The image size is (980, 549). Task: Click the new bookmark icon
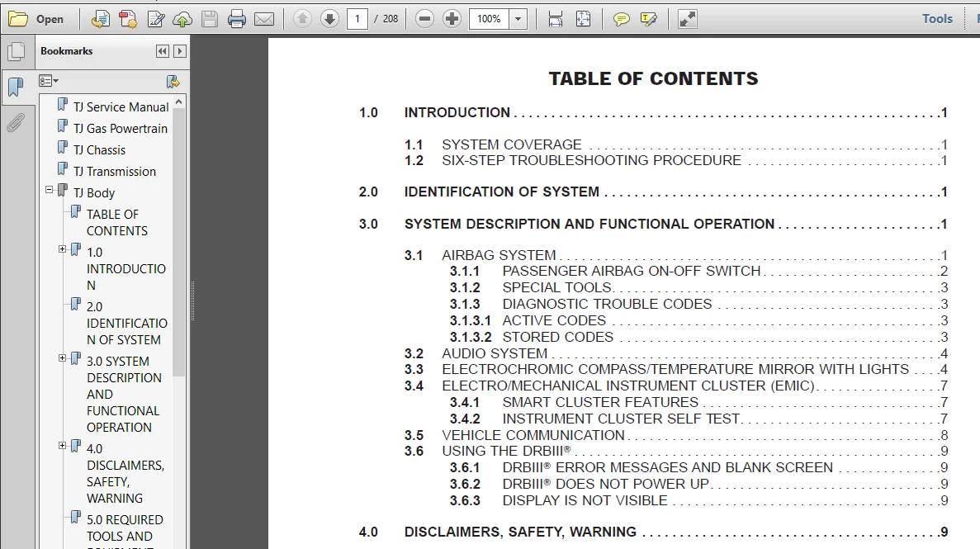click(x=173, y=81)
